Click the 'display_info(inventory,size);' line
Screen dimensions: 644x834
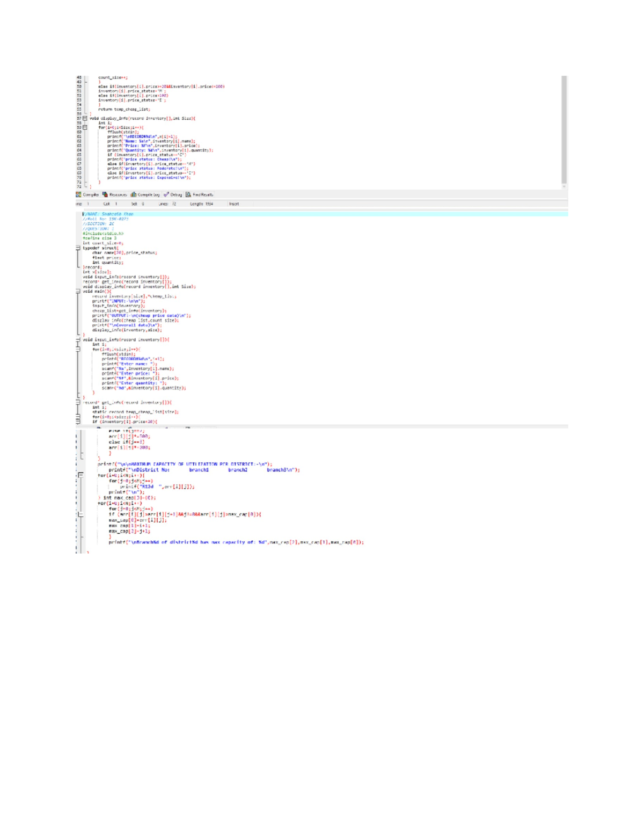click(127, 330)
